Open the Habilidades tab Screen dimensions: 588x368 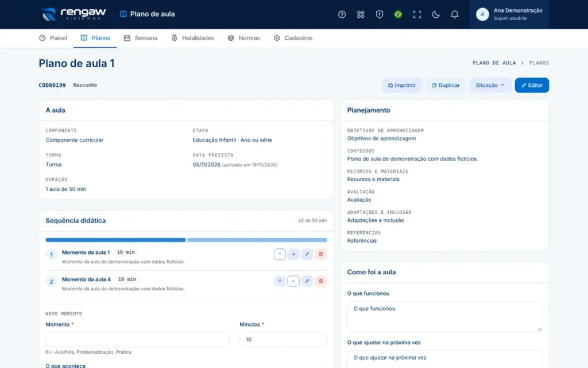pos(193,38)
